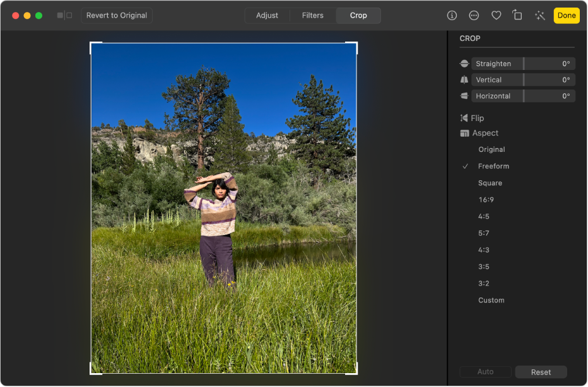Select the Freeform aspect option
Screen dimensions: 588x387
493,166
